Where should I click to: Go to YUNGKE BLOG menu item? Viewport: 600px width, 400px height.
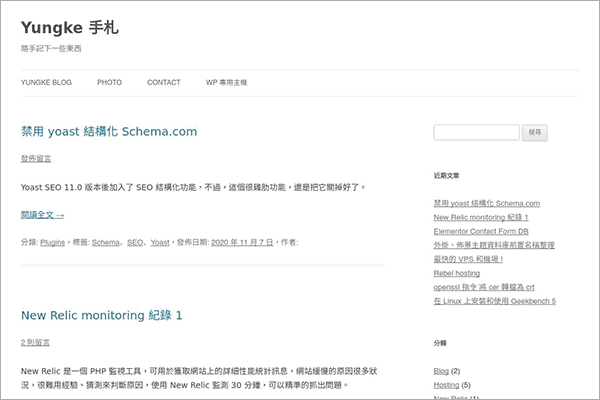click(x=46, y=82)
